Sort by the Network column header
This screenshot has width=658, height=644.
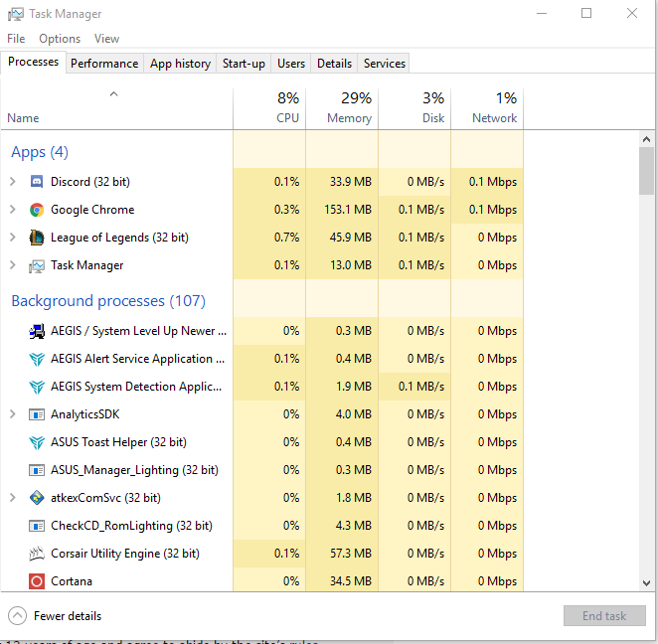[487, 108]
